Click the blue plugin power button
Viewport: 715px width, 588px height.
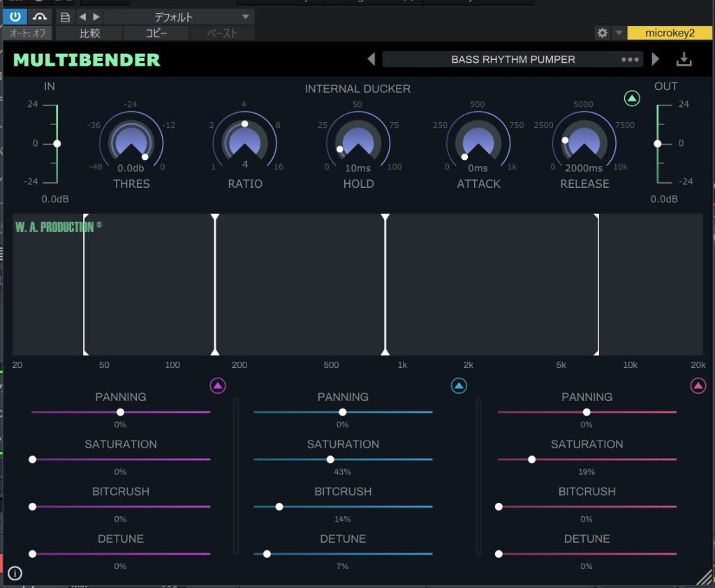(x=15, y=17)
